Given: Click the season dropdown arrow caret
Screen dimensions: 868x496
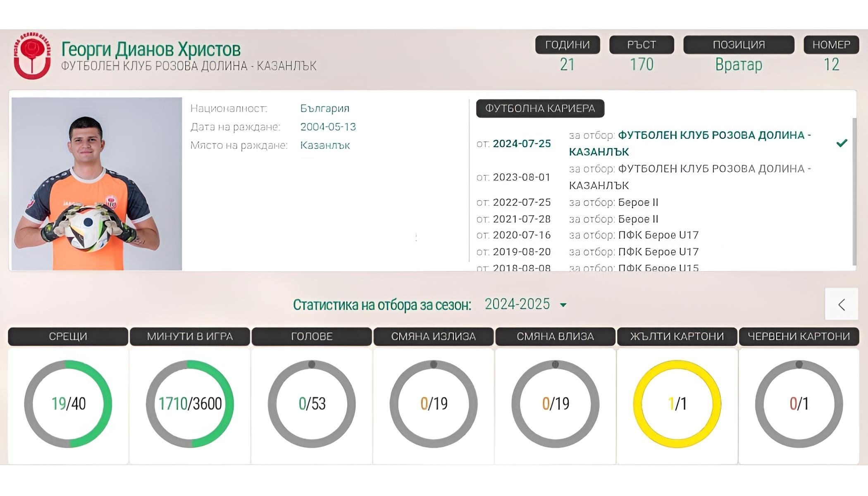Looking at the screenshot, I should [x=563, y=305].
